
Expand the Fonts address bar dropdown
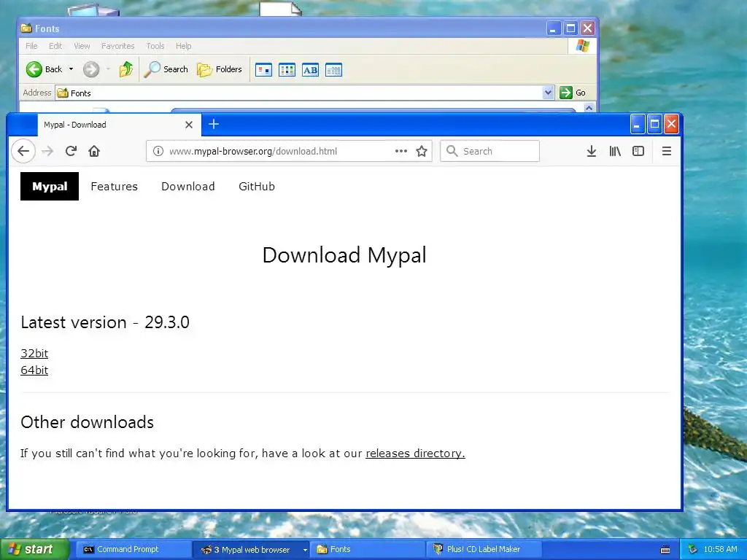[548, 93]
